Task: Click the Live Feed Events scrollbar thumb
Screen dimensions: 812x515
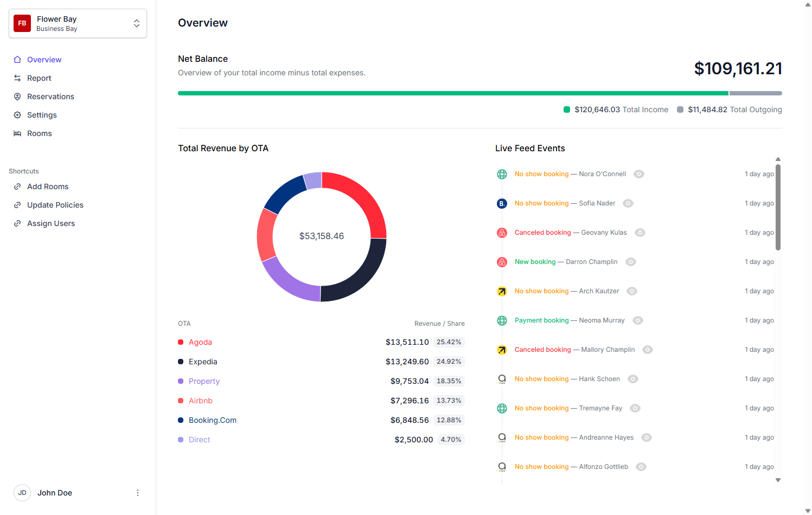Action: [x=778, y=208]
